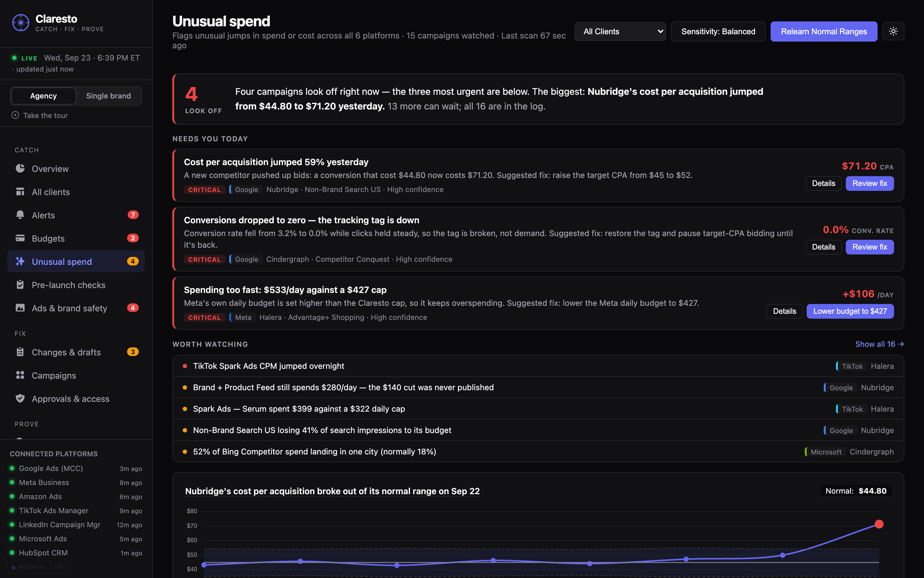Click the Microsoft tag on Cindergraph row

coord(826,452)
